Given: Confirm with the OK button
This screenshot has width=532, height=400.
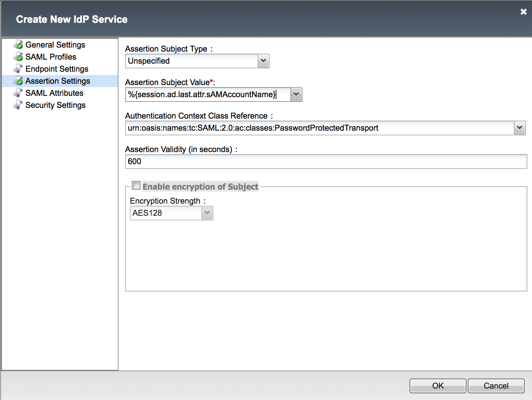Looking at the screenshot, I should (438, 386).
